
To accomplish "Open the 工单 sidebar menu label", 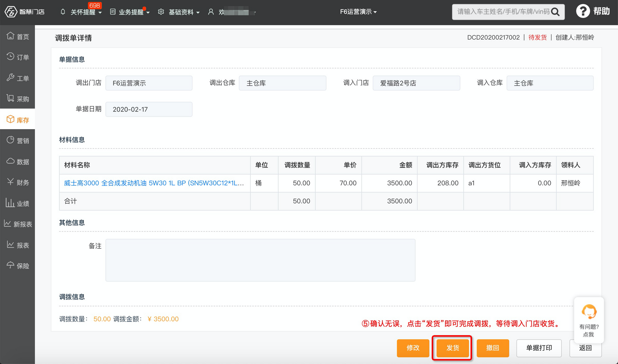I will coord(23,78).
